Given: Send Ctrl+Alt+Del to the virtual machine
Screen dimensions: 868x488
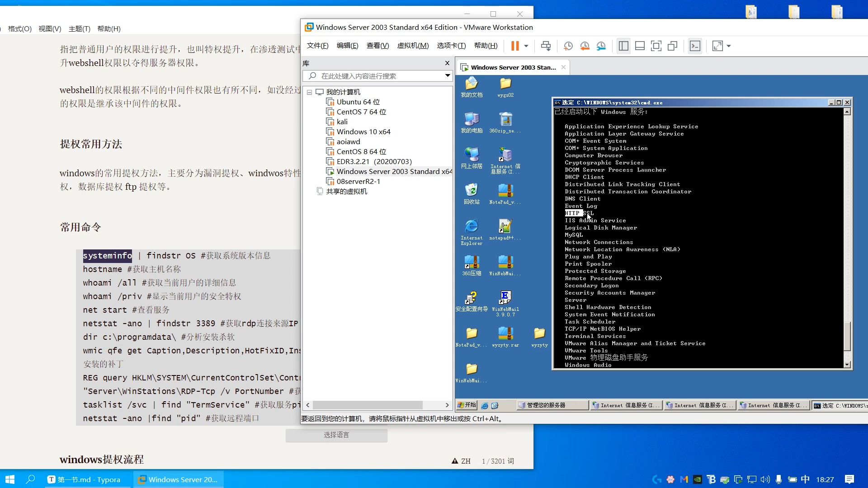Looking at the screenshot, I should (546, 46).
